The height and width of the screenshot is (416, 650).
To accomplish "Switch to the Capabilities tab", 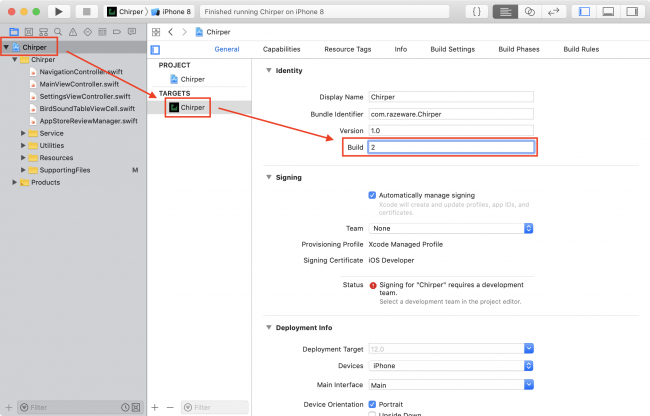I will point(281,49).
